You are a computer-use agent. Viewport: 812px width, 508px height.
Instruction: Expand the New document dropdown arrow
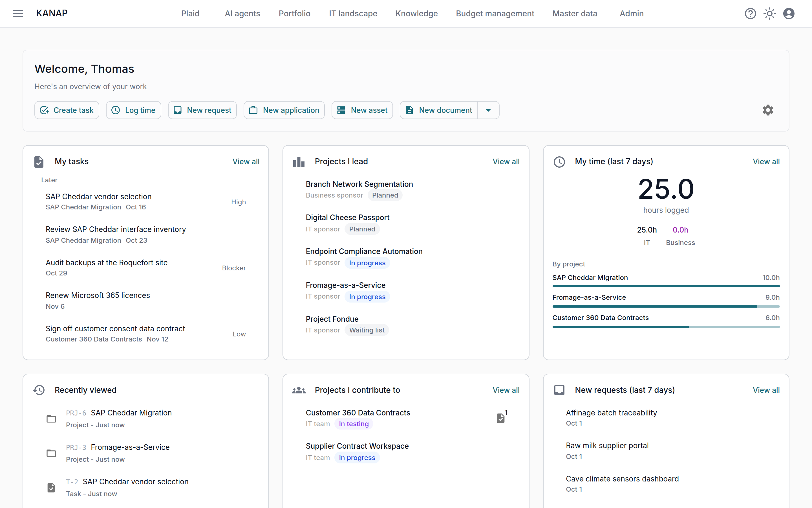488,110
